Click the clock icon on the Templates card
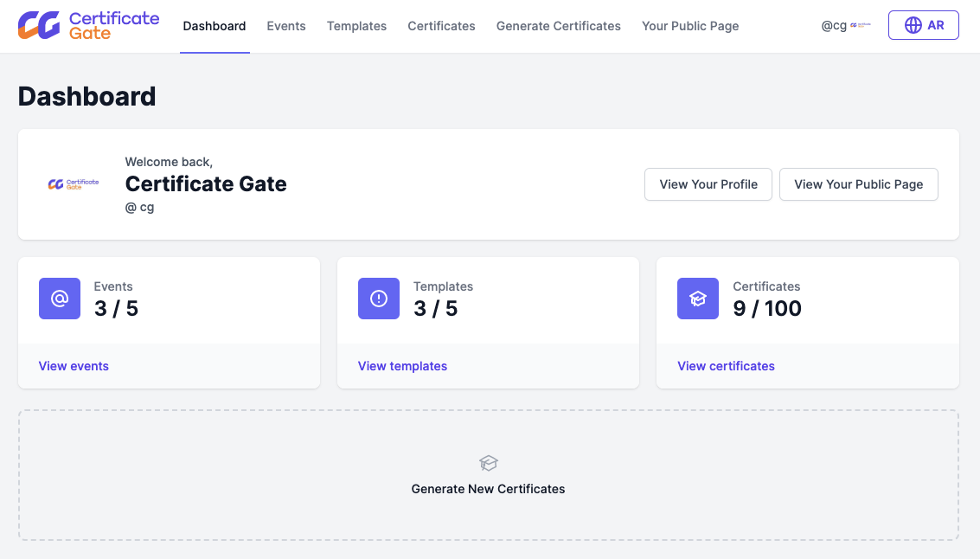 click(379, 298)
